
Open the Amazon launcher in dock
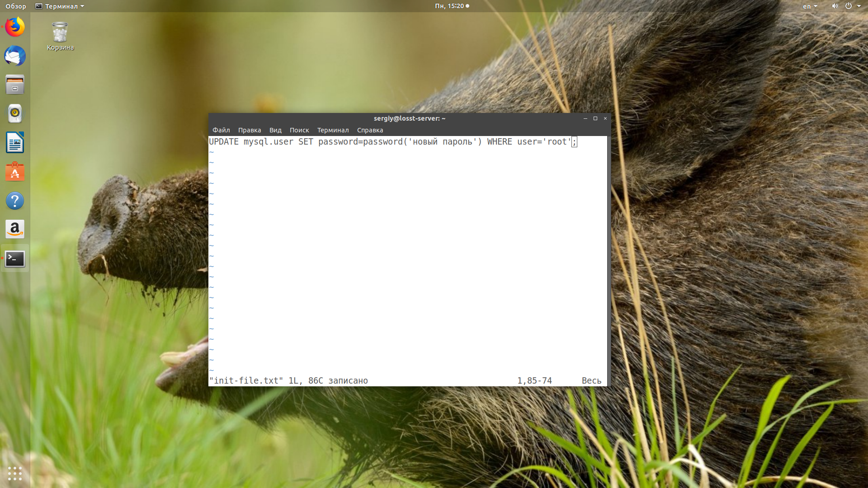pos(15,230)
